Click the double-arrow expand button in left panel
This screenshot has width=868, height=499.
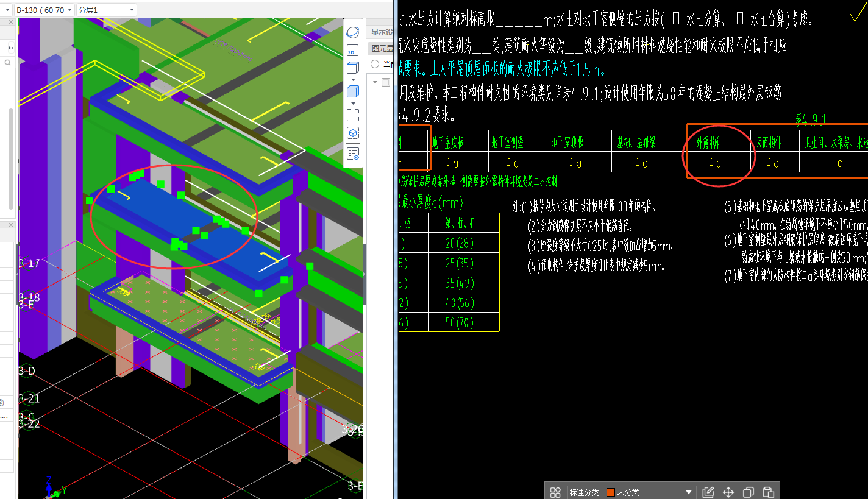pos(10,48)
